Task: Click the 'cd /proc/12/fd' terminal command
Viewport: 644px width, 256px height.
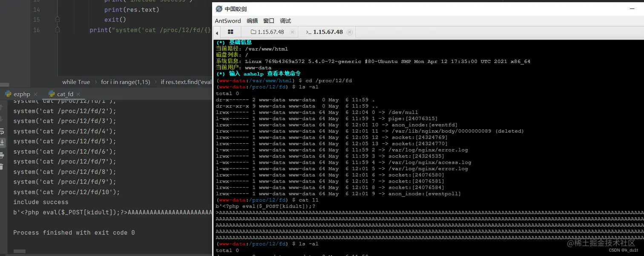Action: coord(328,80)
